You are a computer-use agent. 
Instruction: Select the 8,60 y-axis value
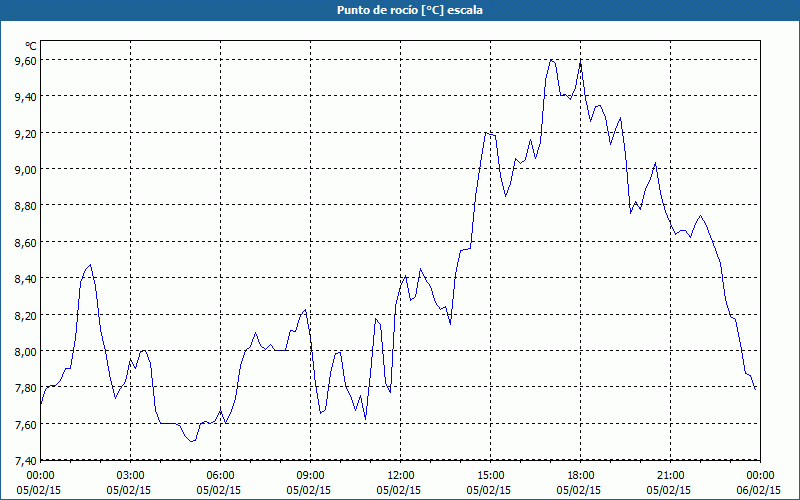pos(26,242)
